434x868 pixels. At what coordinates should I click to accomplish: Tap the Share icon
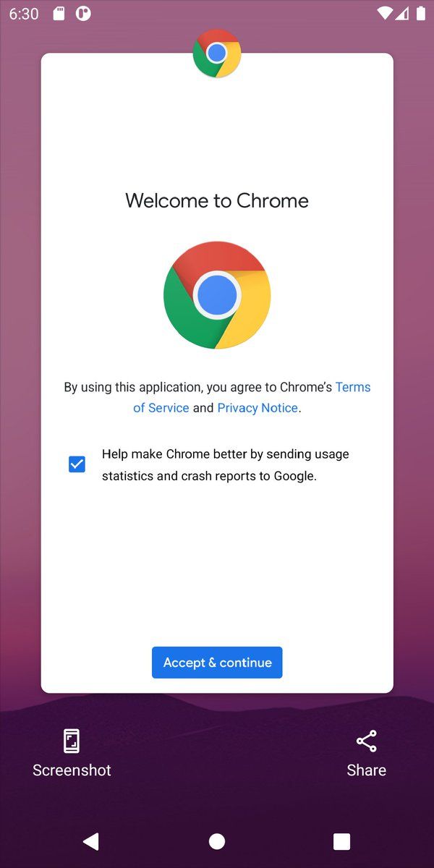tap(367, 741)
